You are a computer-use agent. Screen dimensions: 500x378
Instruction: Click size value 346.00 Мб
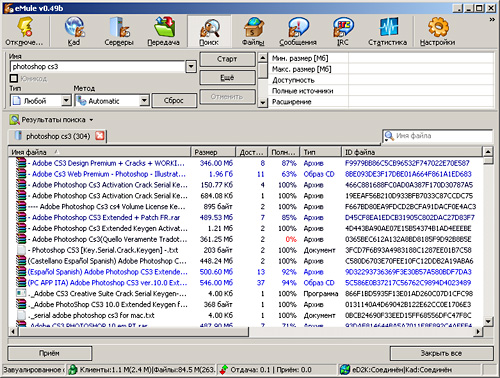pos(216,163)
